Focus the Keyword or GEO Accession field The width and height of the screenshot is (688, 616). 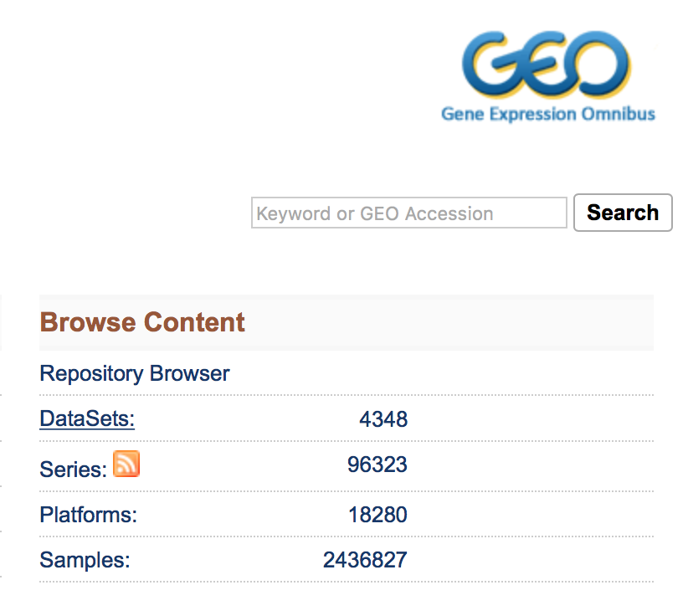(x=408, y=213)
